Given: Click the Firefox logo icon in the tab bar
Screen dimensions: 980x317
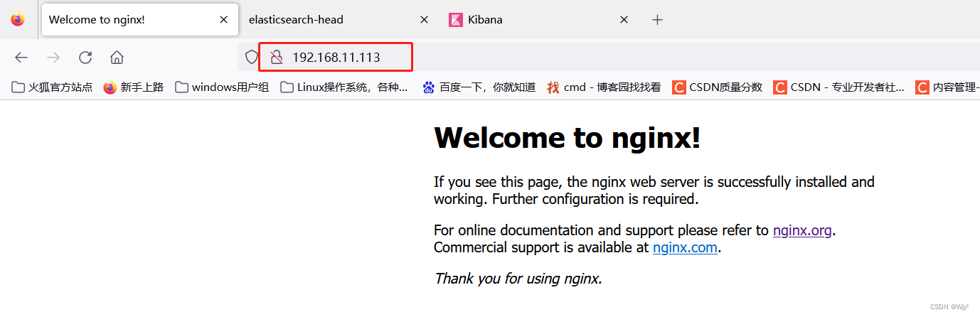Looking at the screenshot, I should (x=18, y=20).
